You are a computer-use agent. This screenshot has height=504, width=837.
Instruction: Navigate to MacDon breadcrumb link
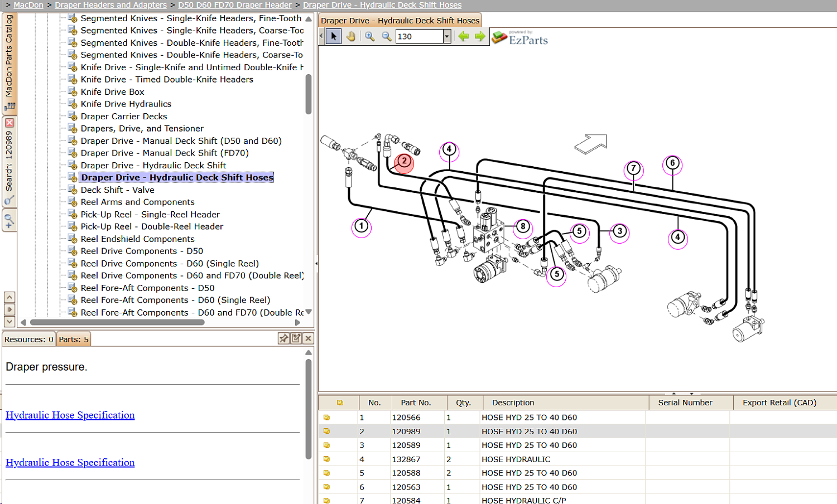28,5
